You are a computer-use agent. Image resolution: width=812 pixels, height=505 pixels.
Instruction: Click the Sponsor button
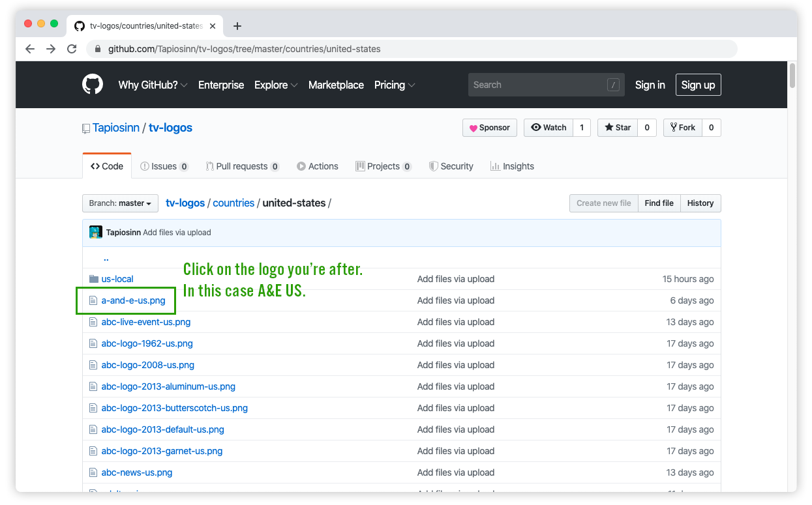[x=490, y=128]
